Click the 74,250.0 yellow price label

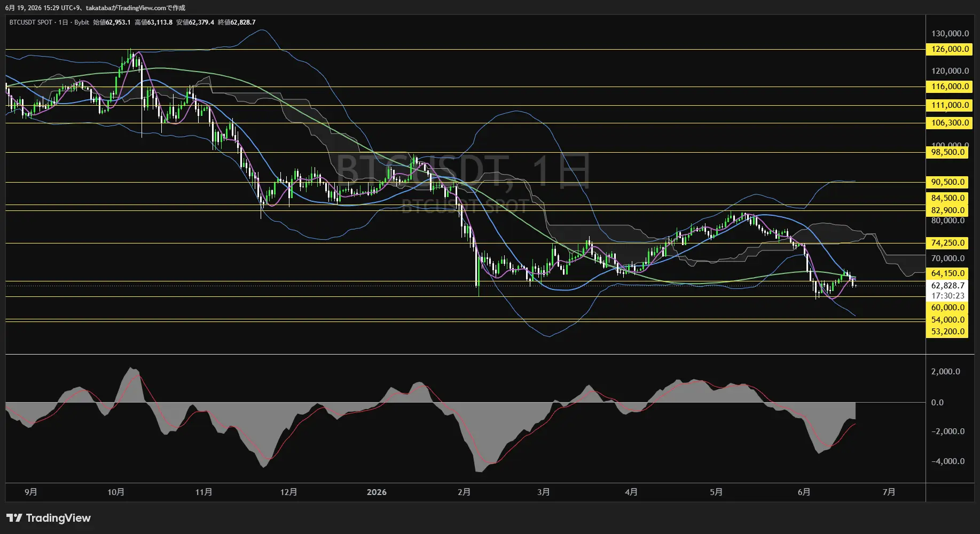[x=948, y=243]
